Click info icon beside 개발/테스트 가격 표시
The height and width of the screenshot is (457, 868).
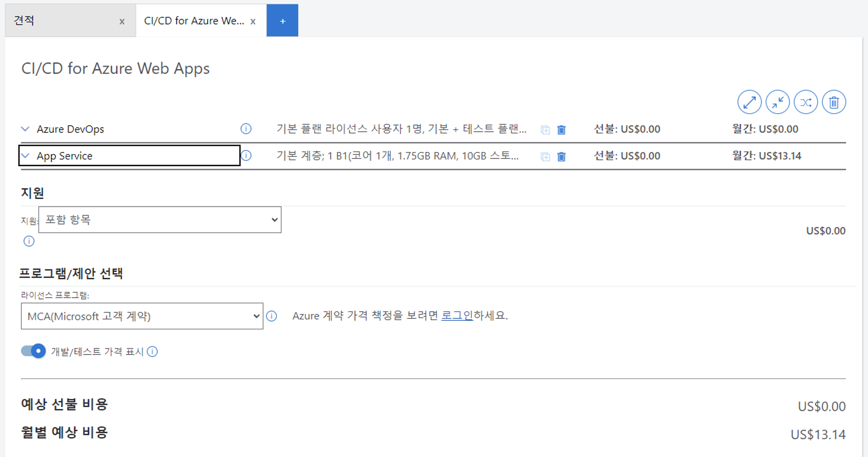click(152, 352)
